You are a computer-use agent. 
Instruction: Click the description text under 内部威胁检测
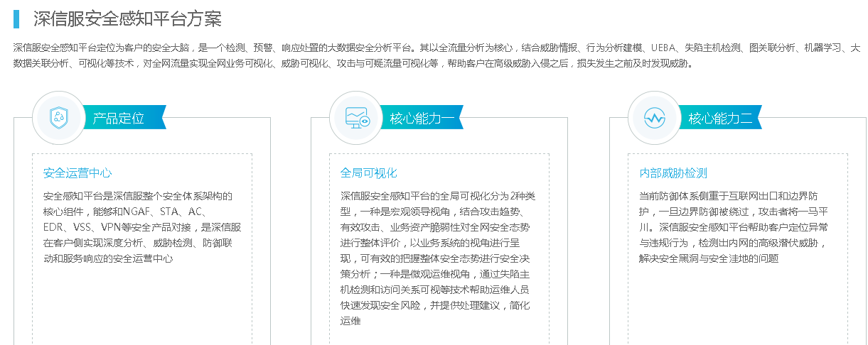(732, 227)
